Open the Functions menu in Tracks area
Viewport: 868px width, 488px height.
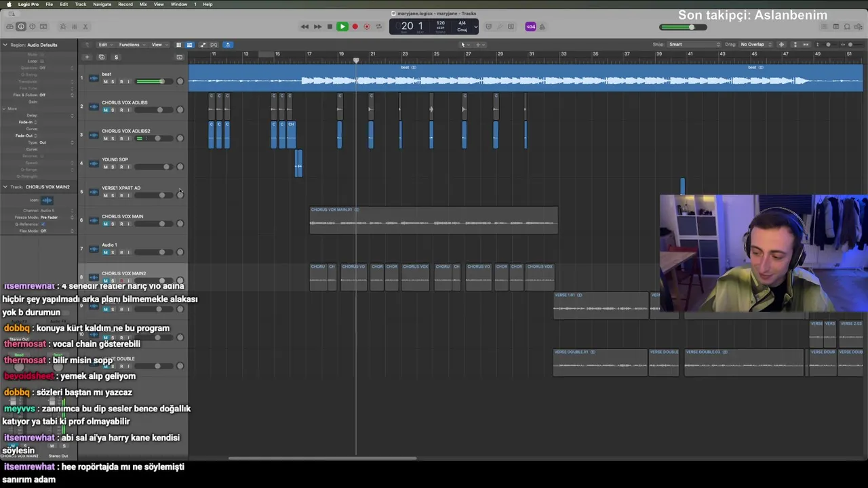point(130,45)
